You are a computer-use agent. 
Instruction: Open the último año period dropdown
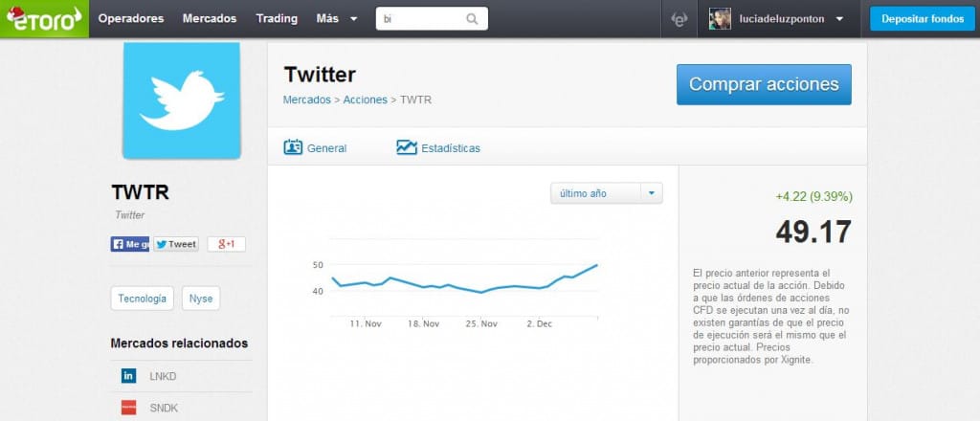click(x=606, y=193)
